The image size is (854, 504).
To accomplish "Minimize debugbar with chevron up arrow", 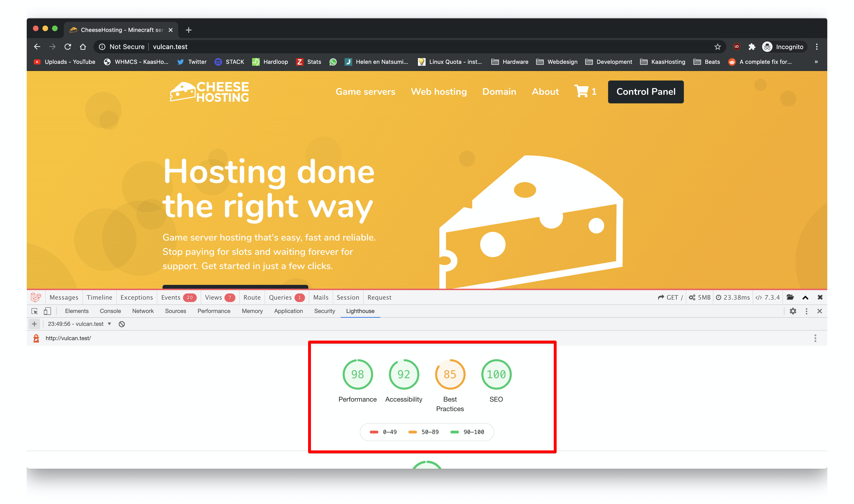I will pos(805,297).
